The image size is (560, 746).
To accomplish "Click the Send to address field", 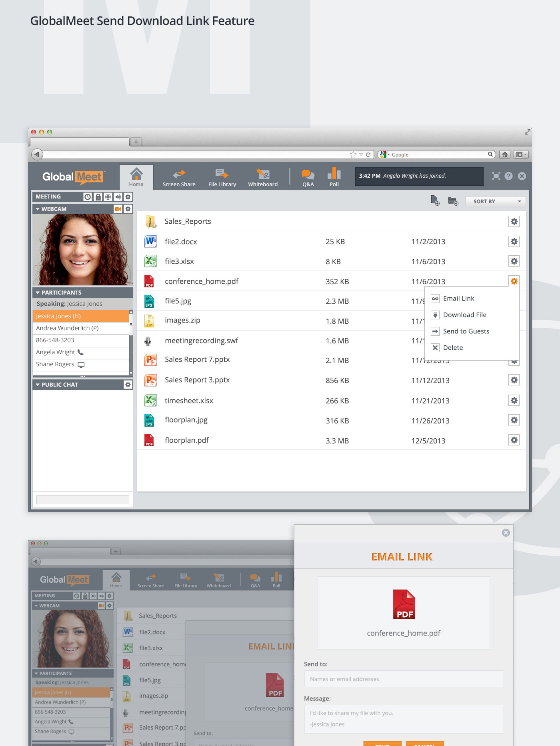I will (x=404, y=679).
